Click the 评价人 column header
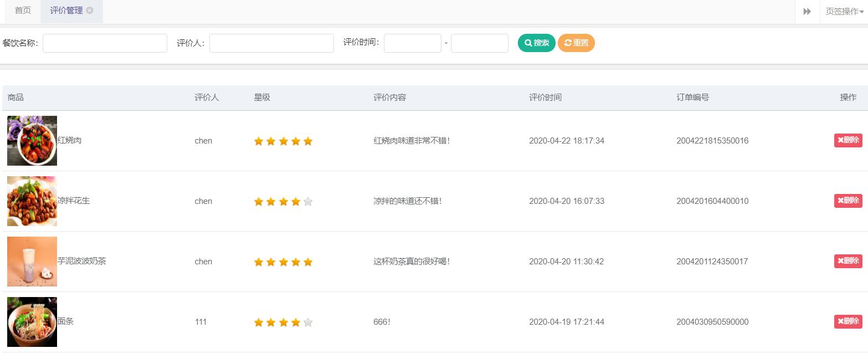Image resolution: width=868 pixels, height=353 pixels. (x=207, y=98)
